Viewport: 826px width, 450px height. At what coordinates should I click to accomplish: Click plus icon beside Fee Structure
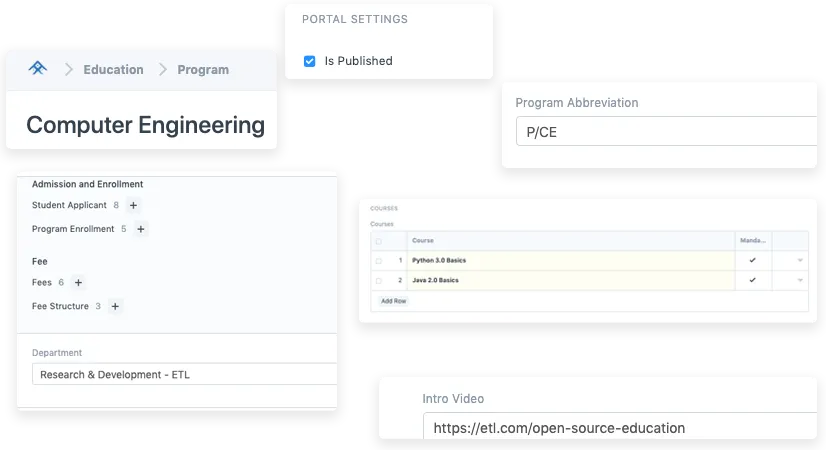[115, 307]
